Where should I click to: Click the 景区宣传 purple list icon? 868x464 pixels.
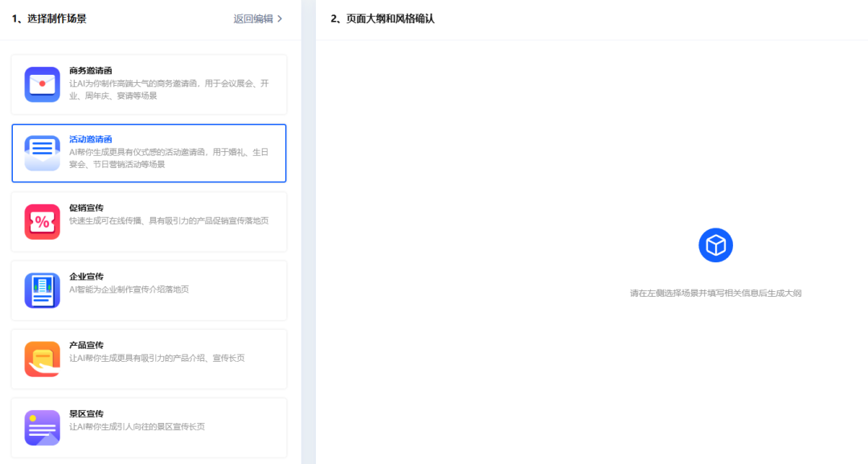click(42, 427)
